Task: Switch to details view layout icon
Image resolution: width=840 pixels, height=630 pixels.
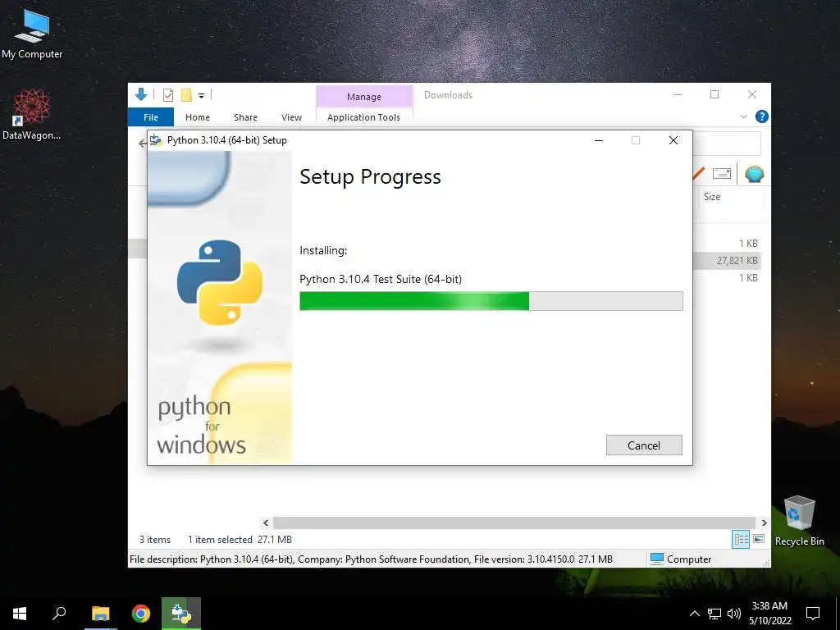Action: (741, 540)
